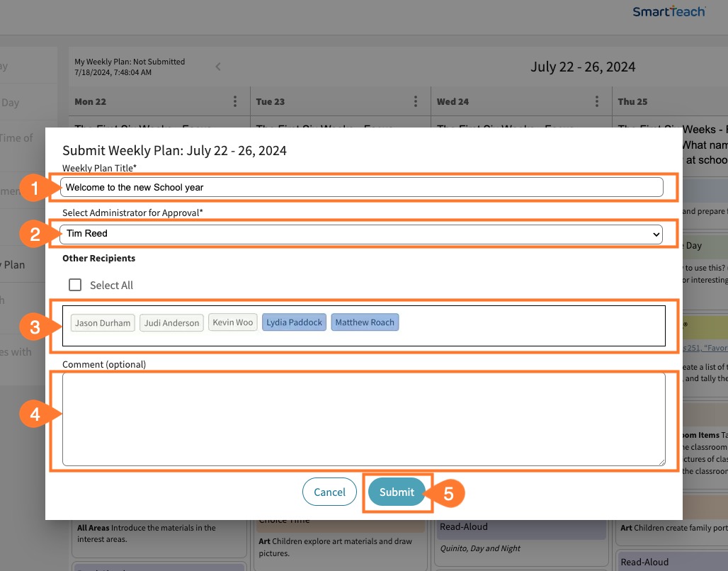Deselect recipient Matthew Roach
The image size is (728, 571).
[365, 322]
